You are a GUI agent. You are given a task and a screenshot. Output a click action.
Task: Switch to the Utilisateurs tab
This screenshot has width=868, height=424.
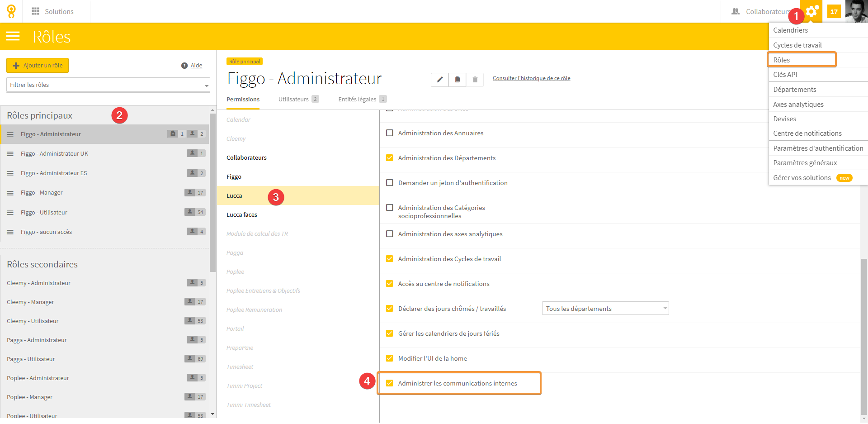point(298,100)
